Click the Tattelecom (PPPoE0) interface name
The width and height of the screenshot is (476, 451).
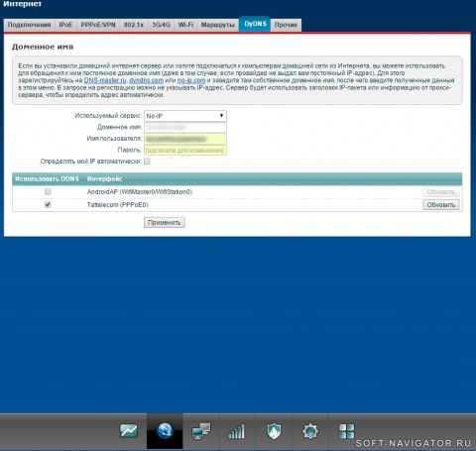pyautogui.click(x=117, y=205)
